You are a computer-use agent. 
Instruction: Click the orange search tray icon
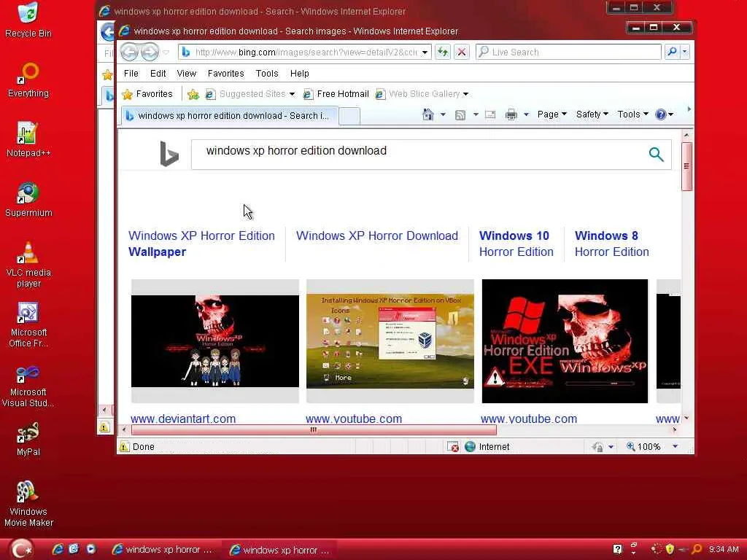point(697,549)
